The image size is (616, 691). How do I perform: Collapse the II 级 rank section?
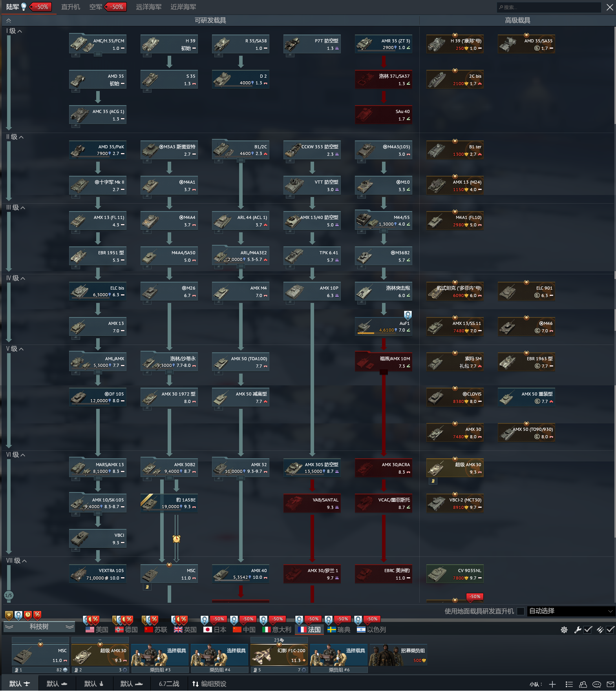pos(15,137)
